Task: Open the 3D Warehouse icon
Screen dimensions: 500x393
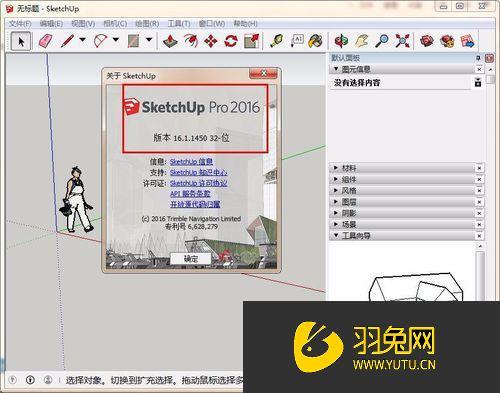Action: [427, 41]
